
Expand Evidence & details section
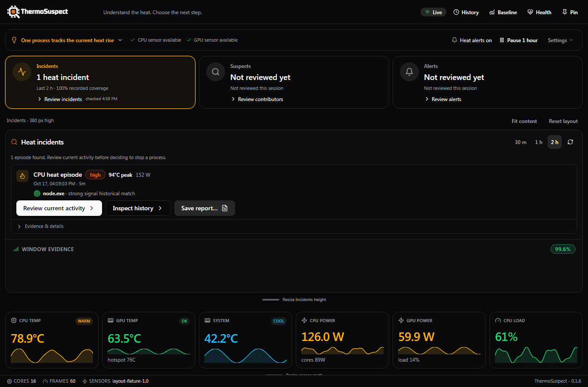[40, 226]
